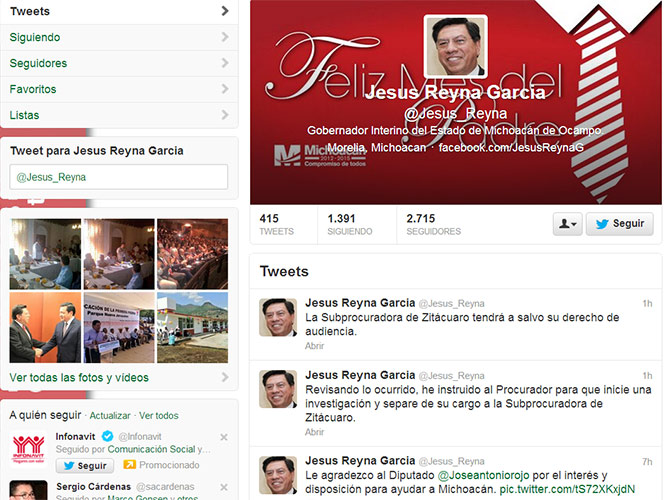Image resolution: width=665 pixels, height=500 pixels.
Task: Click @Jesus_Reyna handle in header
Action: [x=455, y=113]
